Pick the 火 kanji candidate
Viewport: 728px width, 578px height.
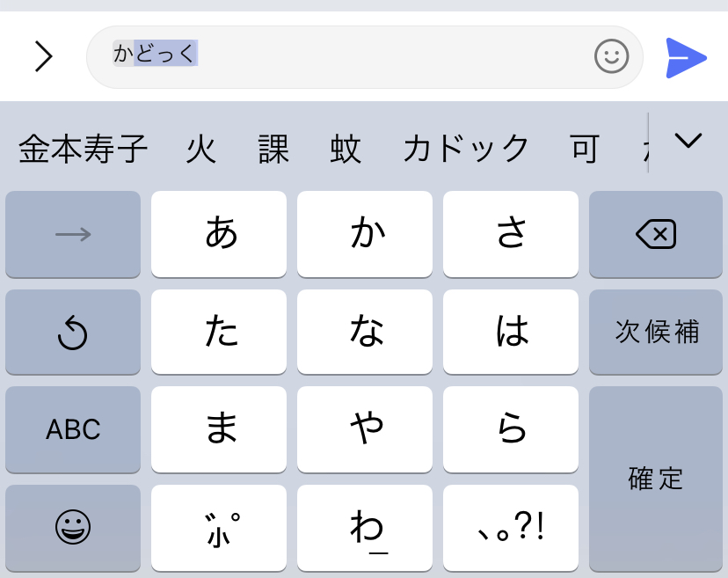tap(201, 150)
